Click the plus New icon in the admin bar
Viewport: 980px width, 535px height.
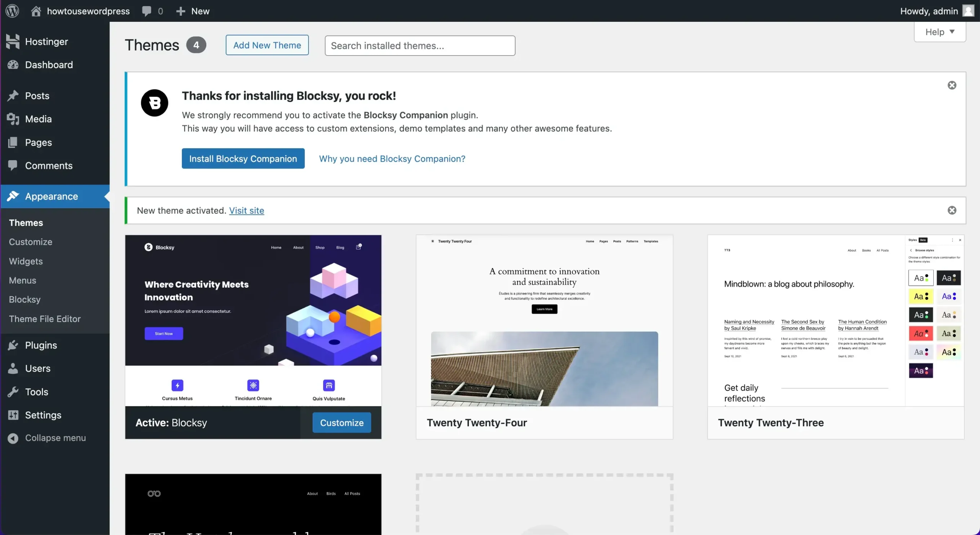181,11
